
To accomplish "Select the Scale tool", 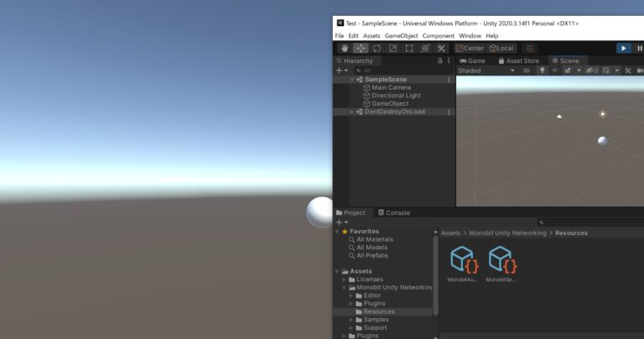I will [393, 49].
